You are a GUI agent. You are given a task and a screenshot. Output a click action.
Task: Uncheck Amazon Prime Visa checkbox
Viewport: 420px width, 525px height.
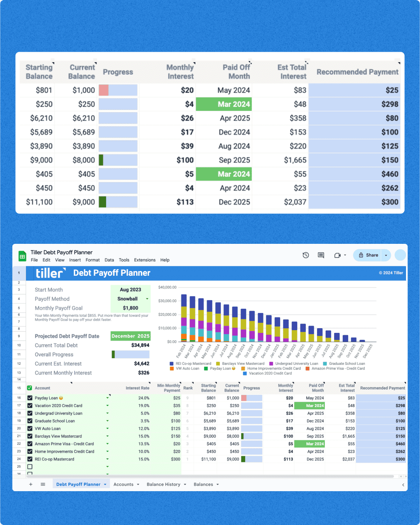(x=30, y=444)
